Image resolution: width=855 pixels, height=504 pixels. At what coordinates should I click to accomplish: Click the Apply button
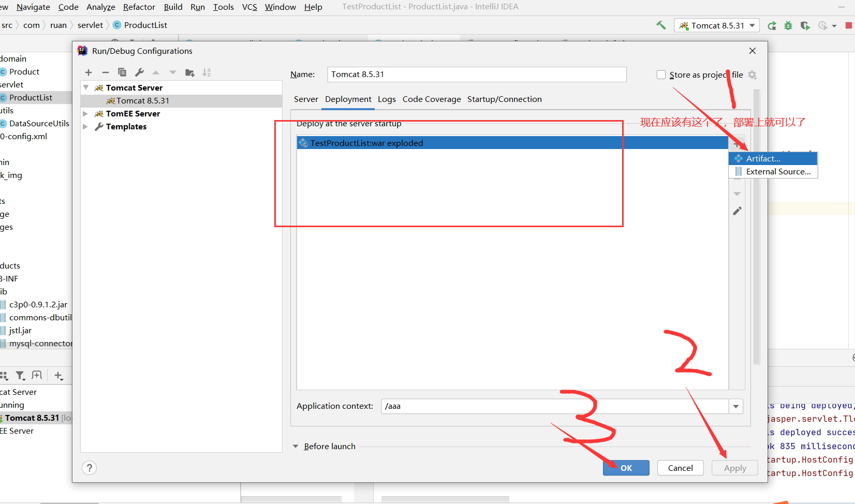coord(735,468)
